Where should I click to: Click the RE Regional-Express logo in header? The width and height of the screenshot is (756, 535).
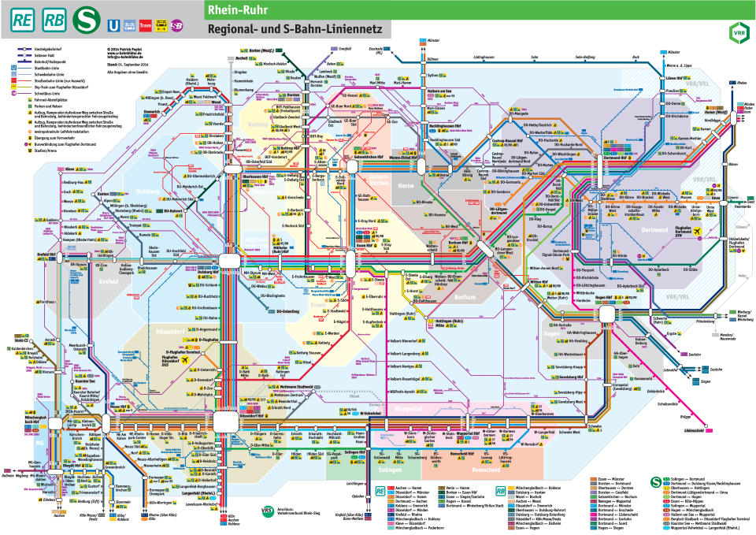[x=23, y=20]
